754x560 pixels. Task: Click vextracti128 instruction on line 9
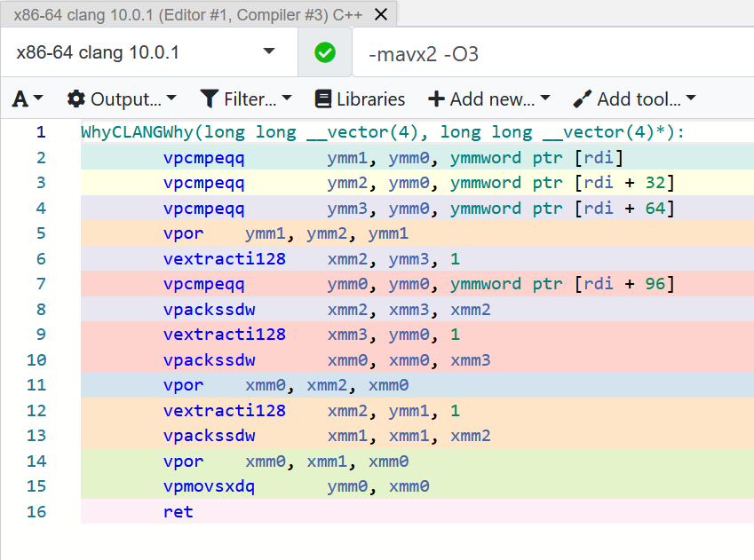click(x=225, y=334)
